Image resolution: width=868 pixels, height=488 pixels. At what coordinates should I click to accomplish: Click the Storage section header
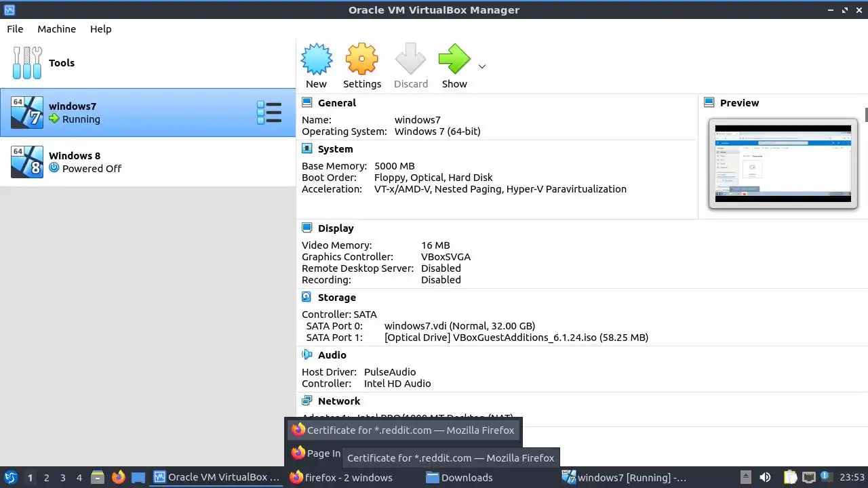coord(336,298)
